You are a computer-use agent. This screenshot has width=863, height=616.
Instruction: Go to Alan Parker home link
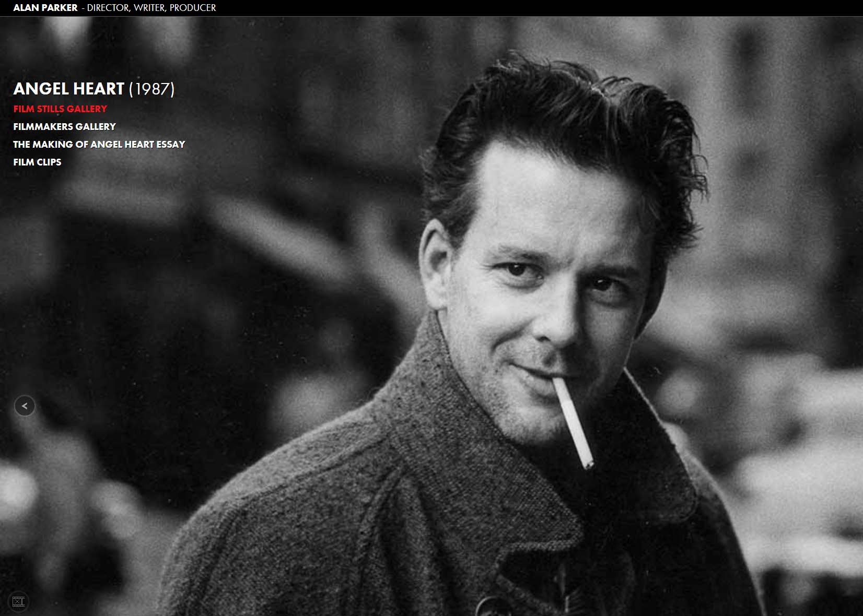click(x=45, y=8)
